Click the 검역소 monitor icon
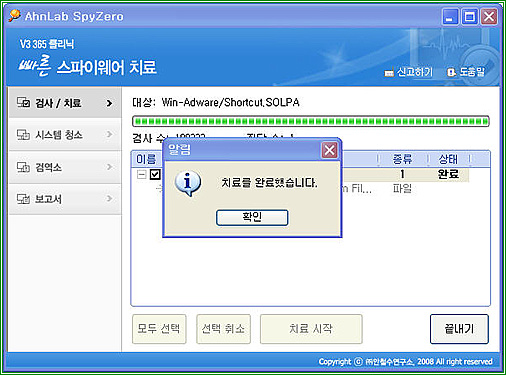 pos(23,167)
